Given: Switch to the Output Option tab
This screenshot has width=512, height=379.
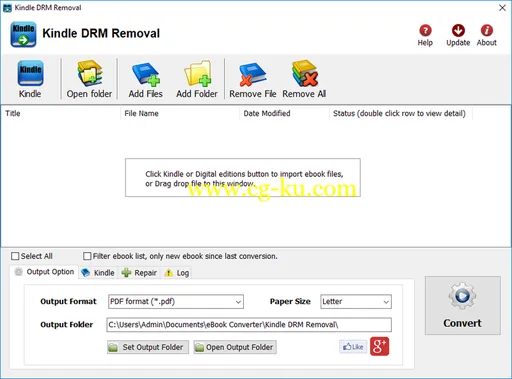Looking at the screenshot, I should pos(44,272).
